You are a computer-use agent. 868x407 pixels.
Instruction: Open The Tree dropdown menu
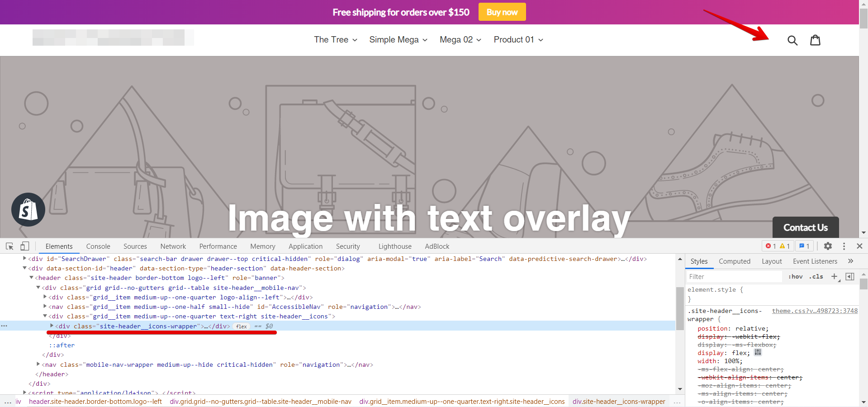[336, 40]
